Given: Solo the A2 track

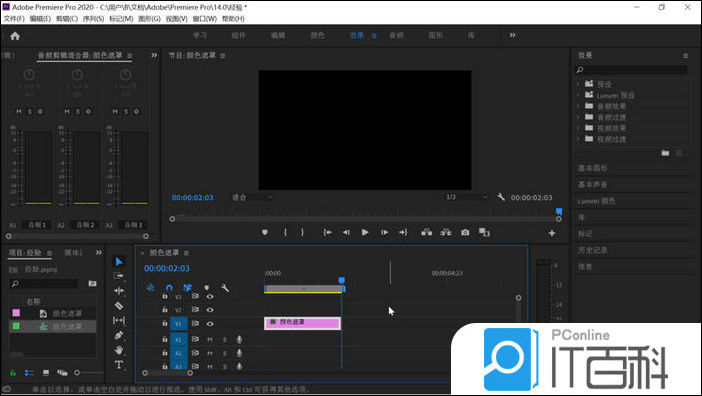Looking at the screenshot, I should coord(225,353).
